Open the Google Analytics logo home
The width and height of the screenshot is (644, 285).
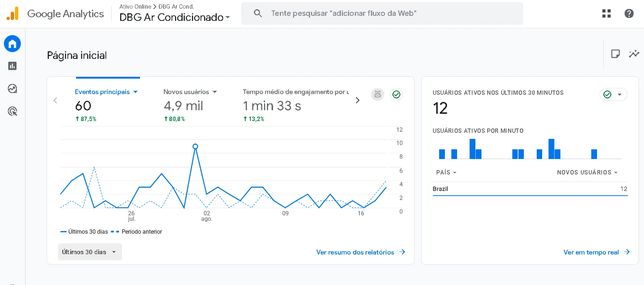[x=55, y=14]
